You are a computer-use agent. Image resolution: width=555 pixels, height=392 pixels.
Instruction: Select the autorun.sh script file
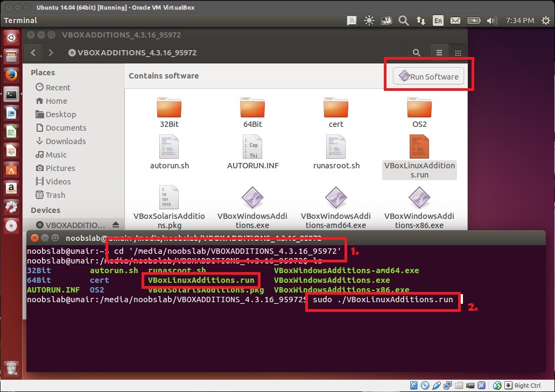169,152
